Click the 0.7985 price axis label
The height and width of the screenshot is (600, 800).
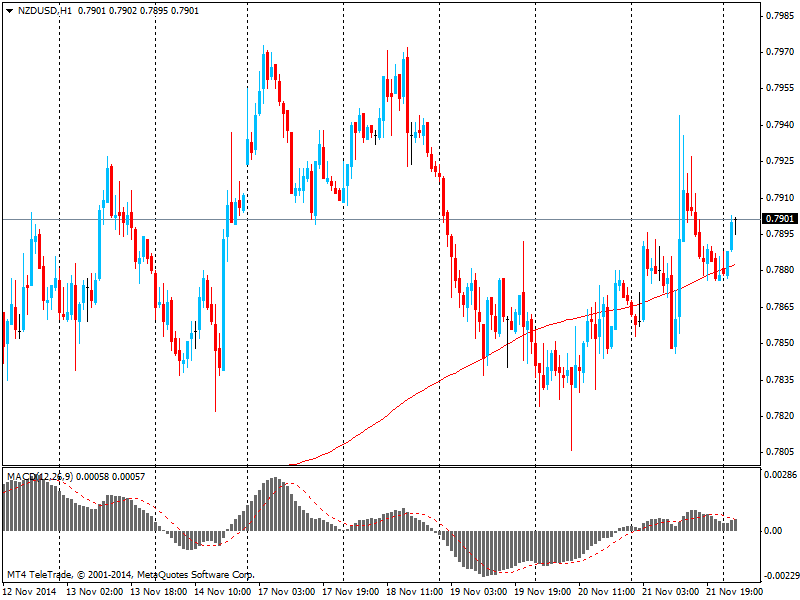pyautogui.click(x=779, y=16)
